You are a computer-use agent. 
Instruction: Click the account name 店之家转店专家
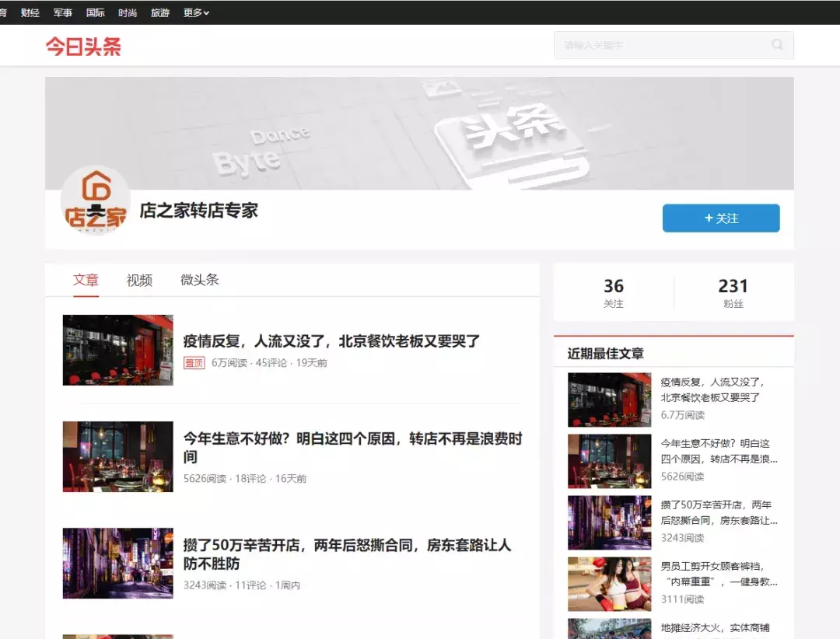click(x=199, y=211)
